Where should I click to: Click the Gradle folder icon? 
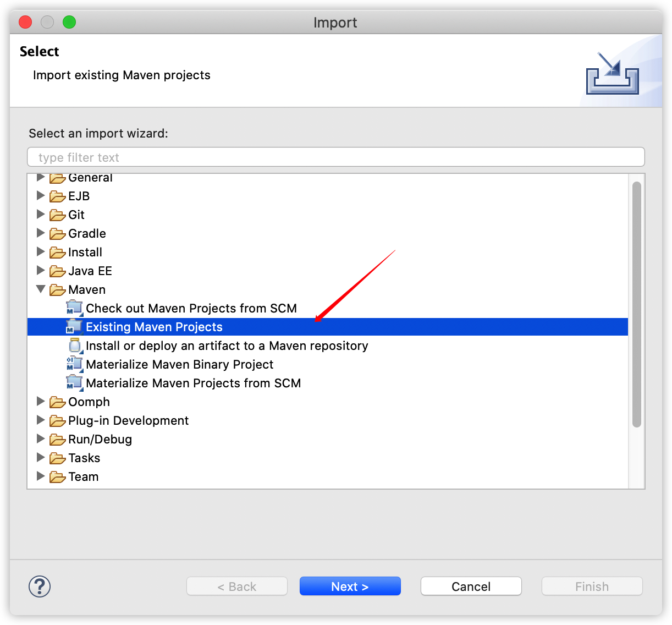pos(57,234)
